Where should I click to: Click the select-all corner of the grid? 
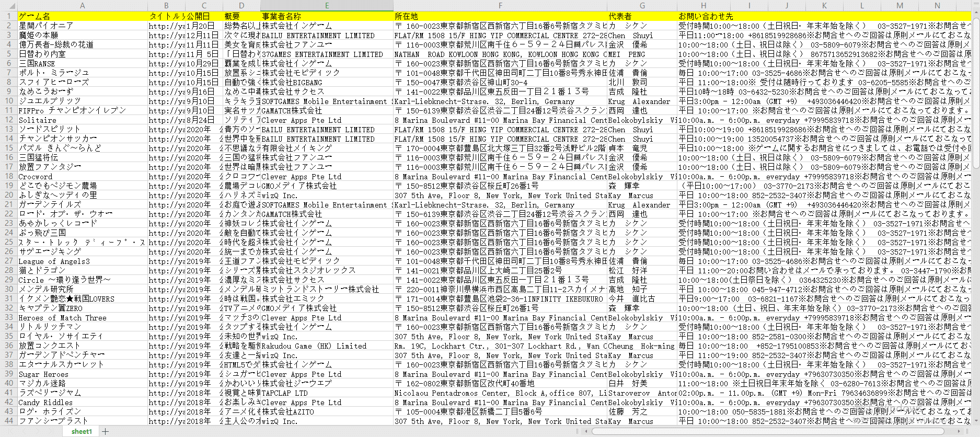[8, 5]
